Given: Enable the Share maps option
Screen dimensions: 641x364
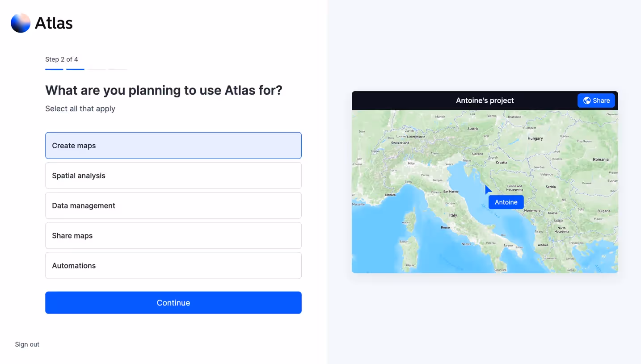Looking at the screenshot, I should pos(173,235).
